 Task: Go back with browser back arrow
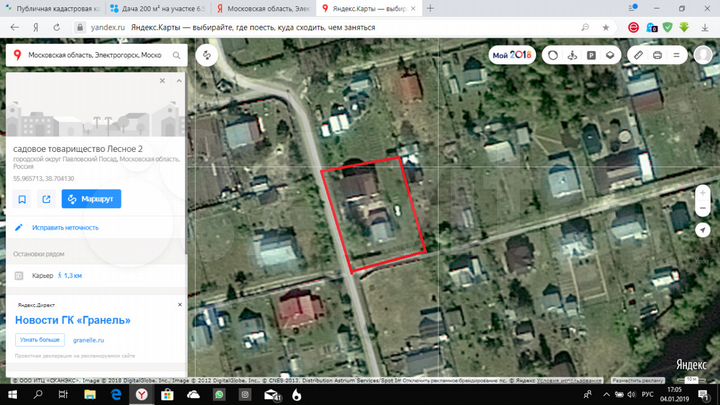15,28
